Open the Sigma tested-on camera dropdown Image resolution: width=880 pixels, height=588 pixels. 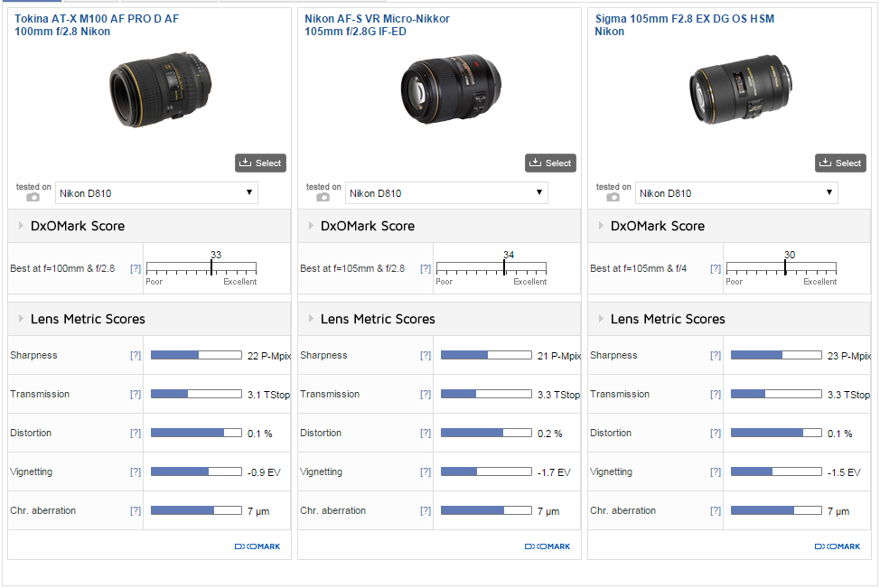click(737, 193)
